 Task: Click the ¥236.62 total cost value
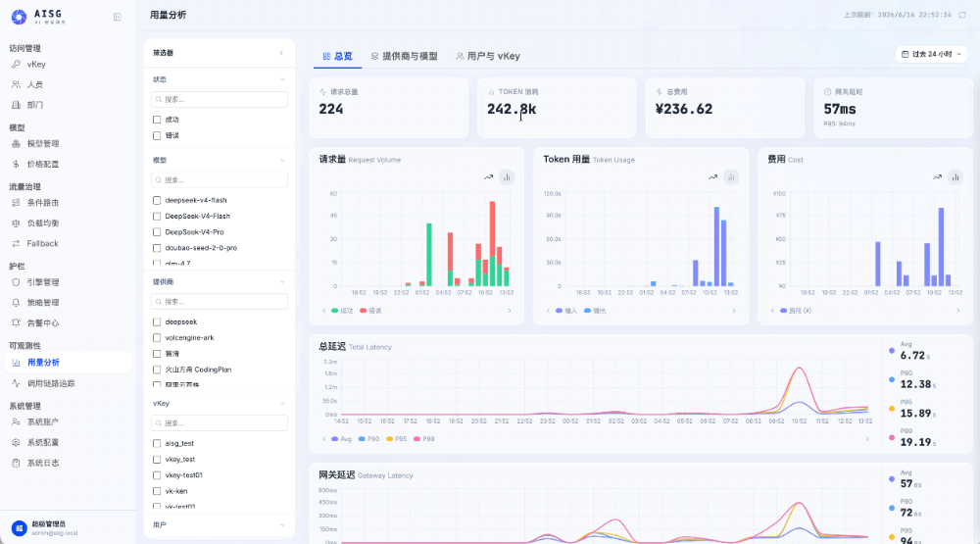coord(684,109)
